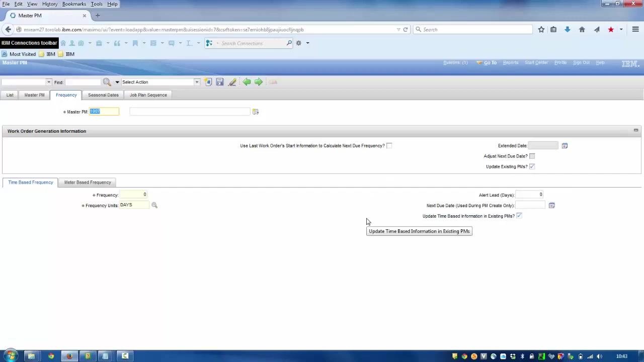Open the file explorer taskbar icon
This screenshot has width=644, height=362.
[x=31, y=356]
